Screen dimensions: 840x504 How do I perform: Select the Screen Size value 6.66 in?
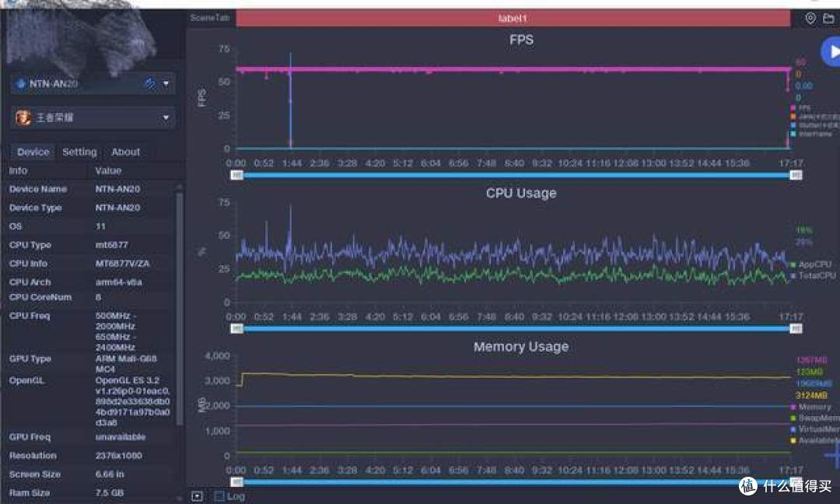(x=110, y=474)
